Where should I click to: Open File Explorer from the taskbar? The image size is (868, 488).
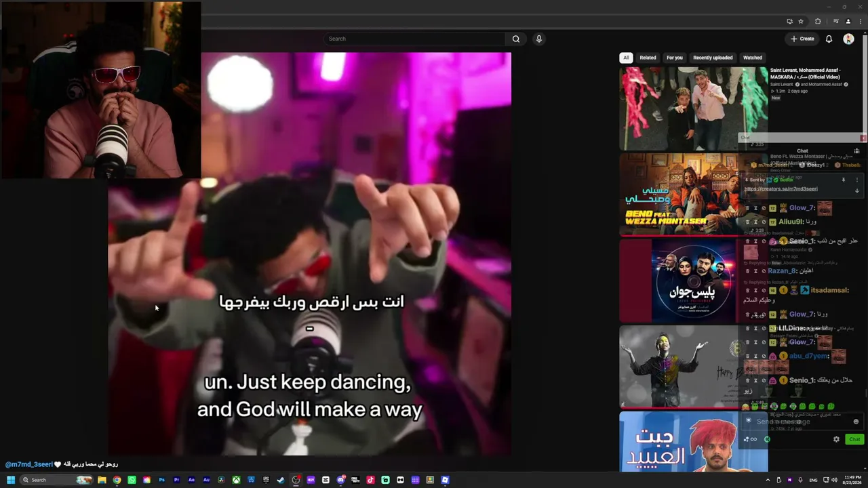[102, 480]
